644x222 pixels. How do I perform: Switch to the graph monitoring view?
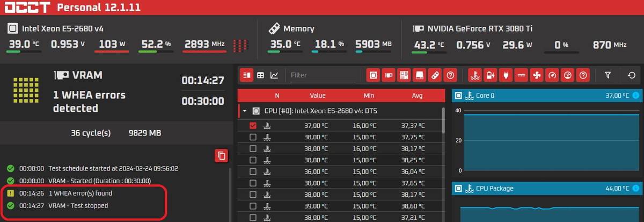274,75
